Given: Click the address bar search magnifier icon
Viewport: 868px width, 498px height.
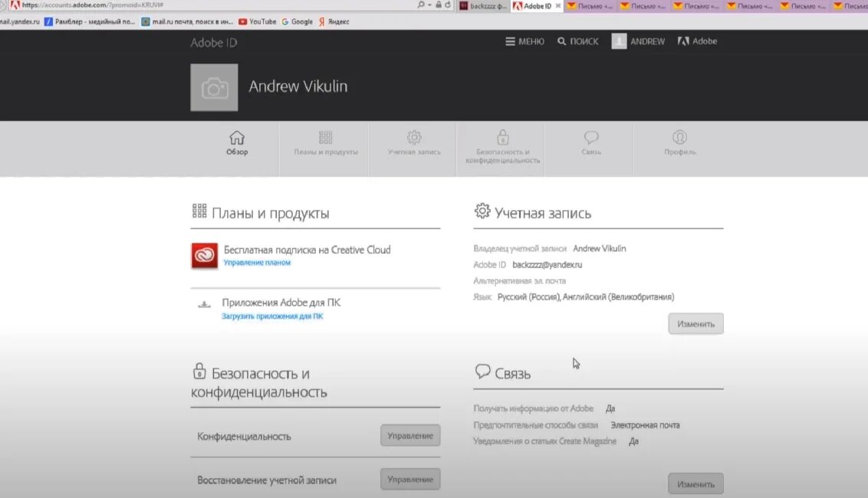Looking at the screenshot, I should pos(421,5).
